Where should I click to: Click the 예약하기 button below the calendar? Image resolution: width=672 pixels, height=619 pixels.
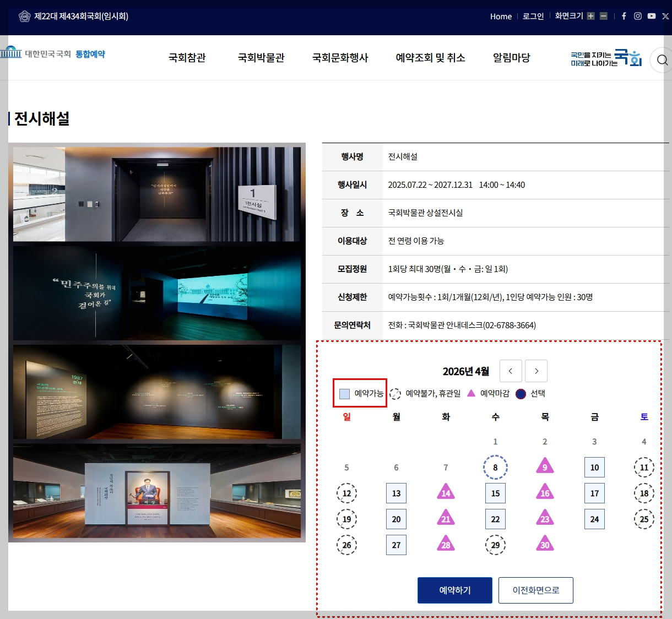(454, 590)
